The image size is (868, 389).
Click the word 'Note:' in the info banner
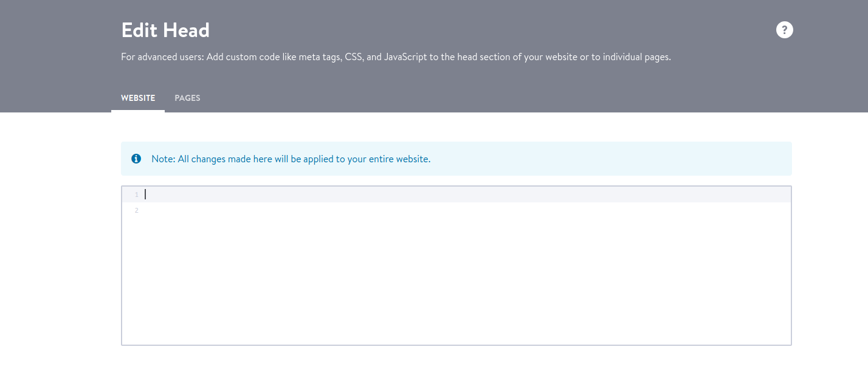163,159
